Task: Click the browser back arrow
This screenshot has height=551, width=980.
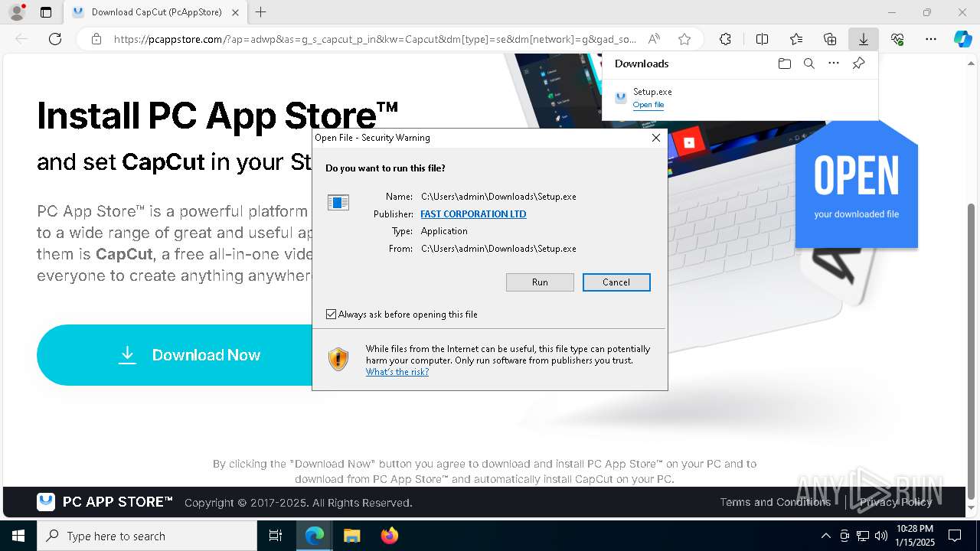Action: tap(22, 39)
